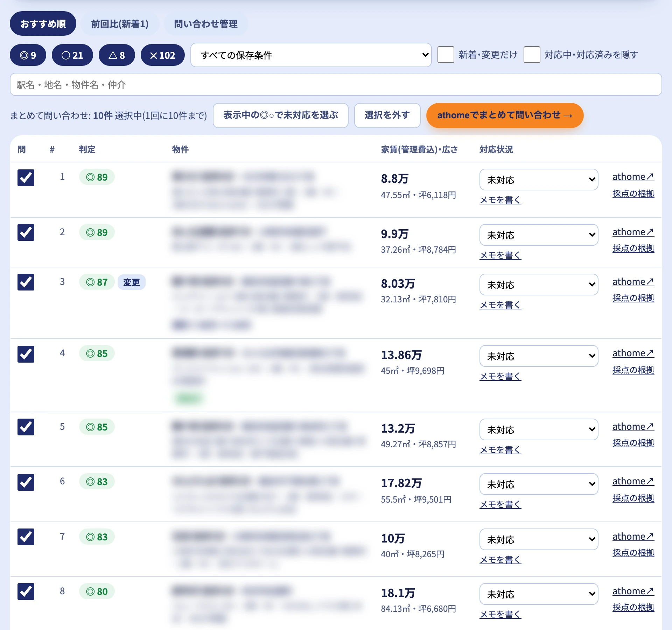Filter by triangle △ 8 rating

click(117, 55)
